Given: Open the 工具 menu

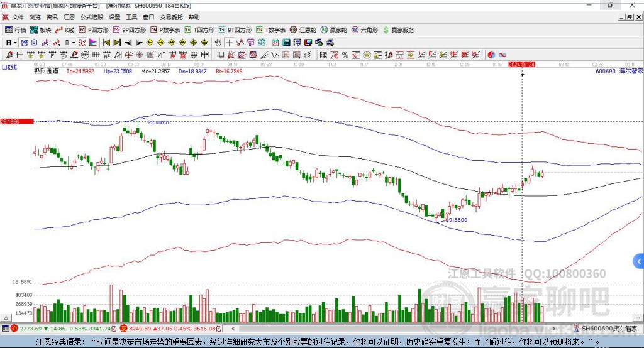Looking at the screenshot, I should coord(131,17).
